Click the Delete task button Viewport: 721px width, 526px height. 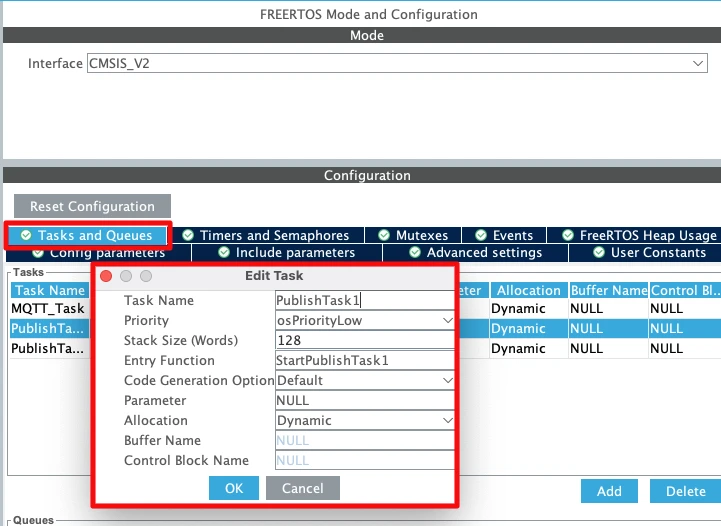tap(686, 491)
